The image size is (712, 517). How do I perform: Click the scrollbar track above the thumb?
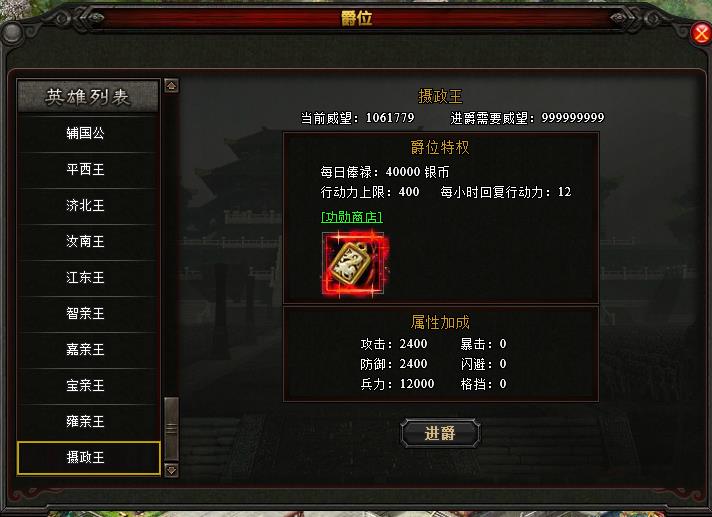[171, 245]
